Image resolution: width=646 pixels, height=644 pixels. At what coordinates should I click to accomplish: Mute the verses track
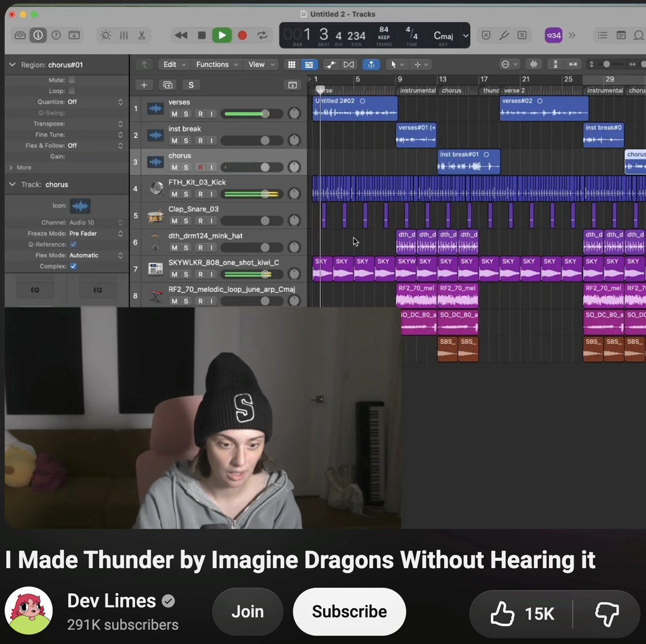tap(175, 114)
